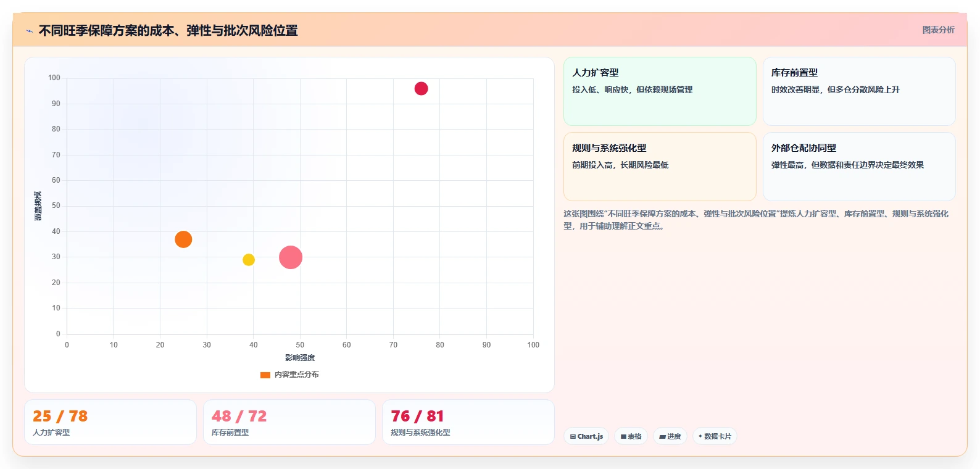
Task: Click the red value 76 / 81
Action: point(417,416)
